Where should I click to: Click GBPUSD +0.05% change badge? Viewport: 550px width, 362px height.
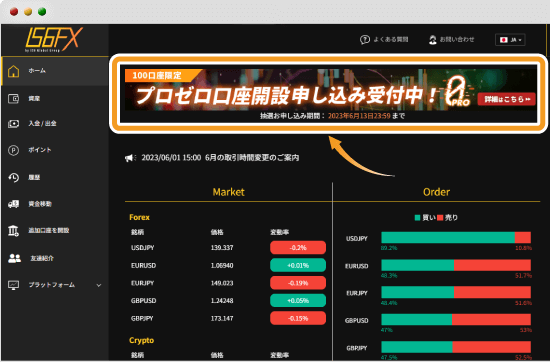click(x=298, y=301)
